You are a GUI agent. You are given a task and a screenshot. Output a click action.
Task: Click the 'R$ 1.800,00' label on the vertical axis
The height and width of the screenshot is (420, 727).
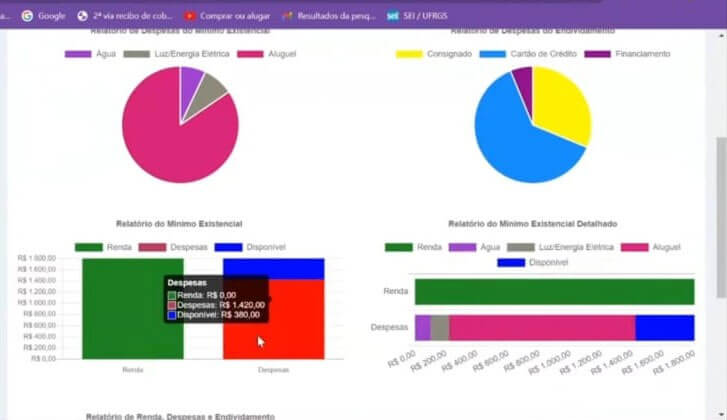click(x=37, y=258)
